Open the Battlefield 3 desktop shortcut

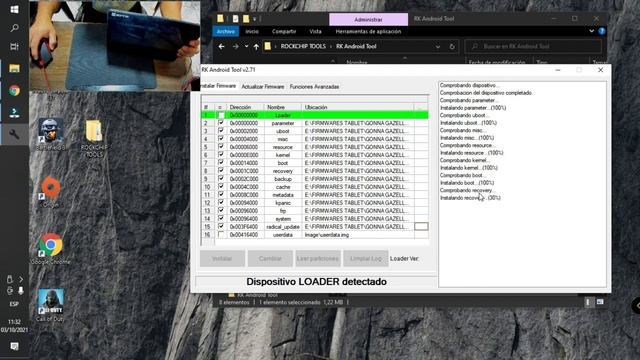pos(51,134)
